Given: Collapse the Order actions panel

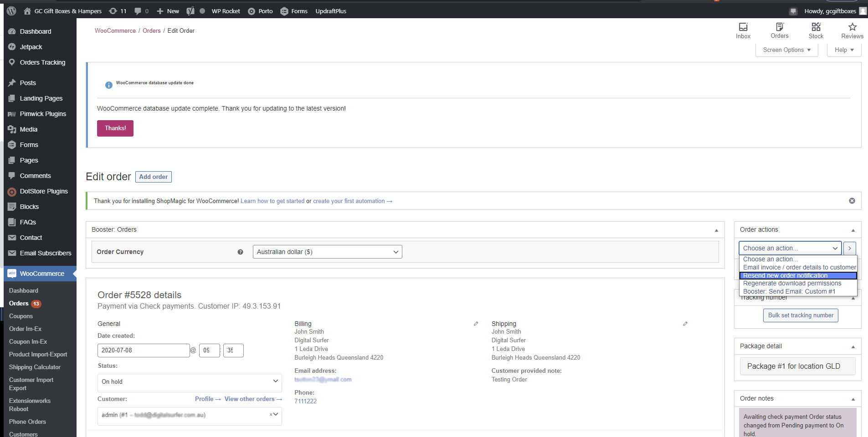Looking at the screenshot, I should tap(853, 230).
